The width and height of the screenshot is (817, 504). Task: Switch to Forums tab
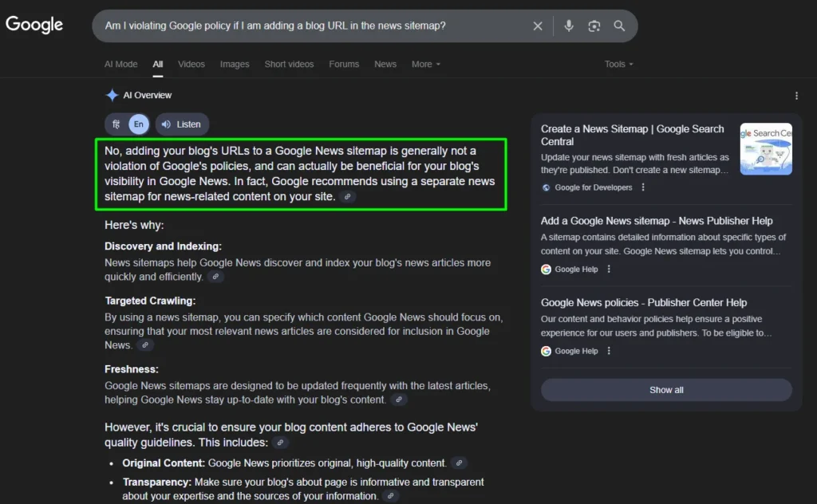344,64
